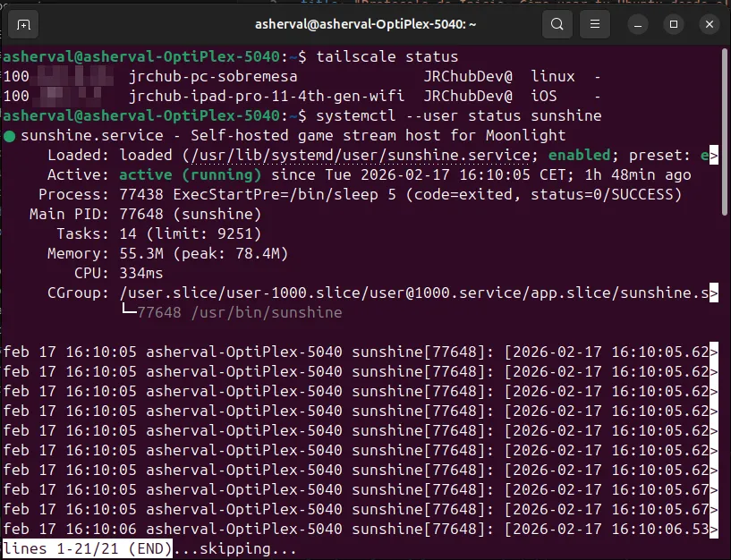This screenshot has height=560, width=731.
Task: Click the truncation marker on the CGroup line
Action: pos(714,293)
